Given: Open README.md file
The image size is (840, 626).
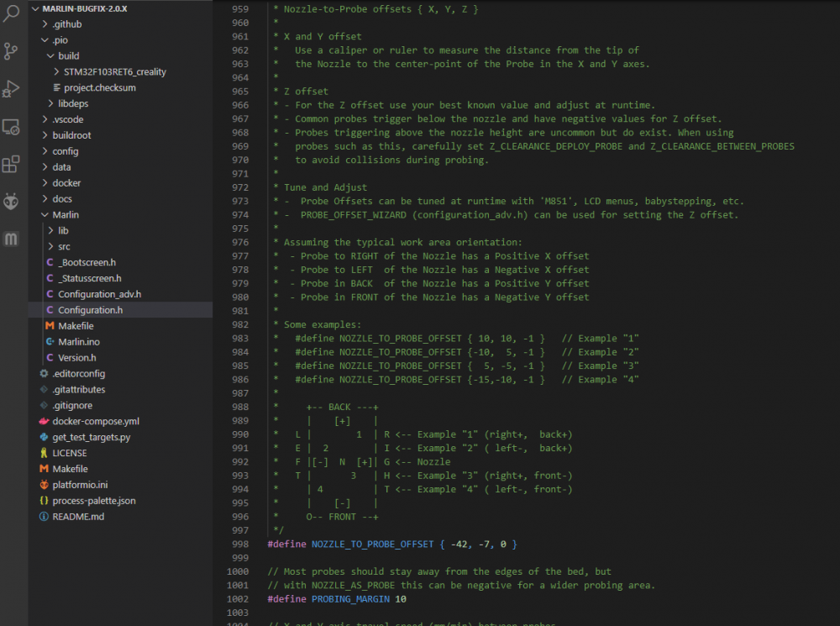Looking at the screenshot, I should (x=78, y=516).
